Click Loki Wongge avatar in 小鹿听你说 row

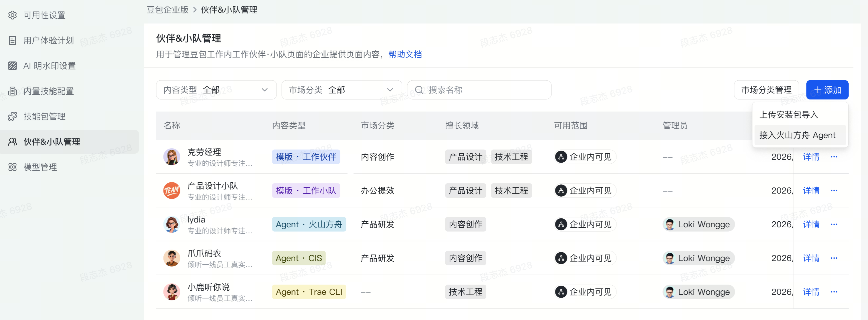pos(670,292)
